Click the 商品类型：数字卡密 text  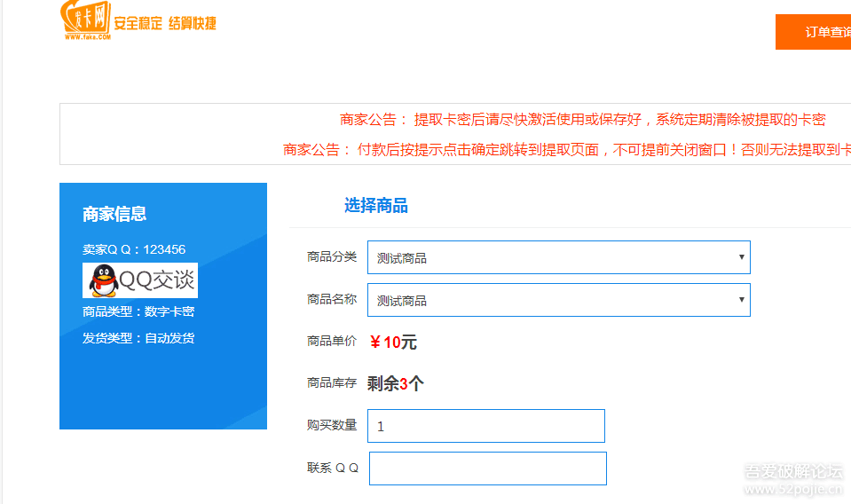click(x=138, y=311)
